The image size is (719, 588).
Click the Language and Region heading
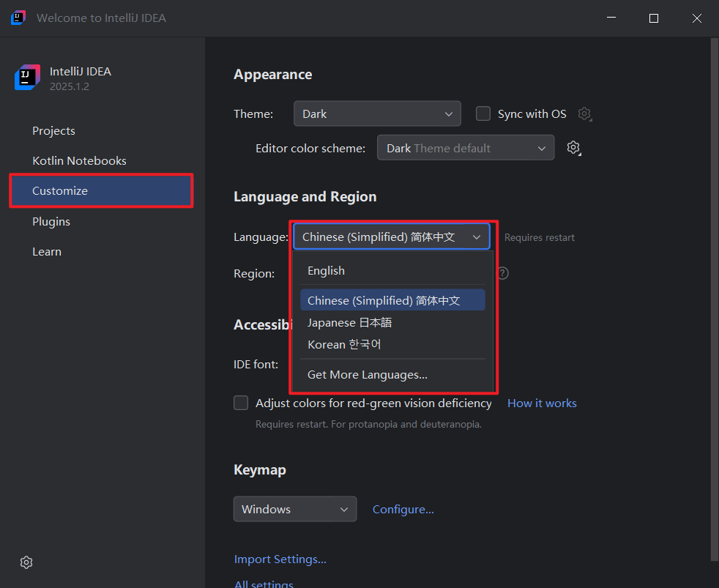(305, 197)
